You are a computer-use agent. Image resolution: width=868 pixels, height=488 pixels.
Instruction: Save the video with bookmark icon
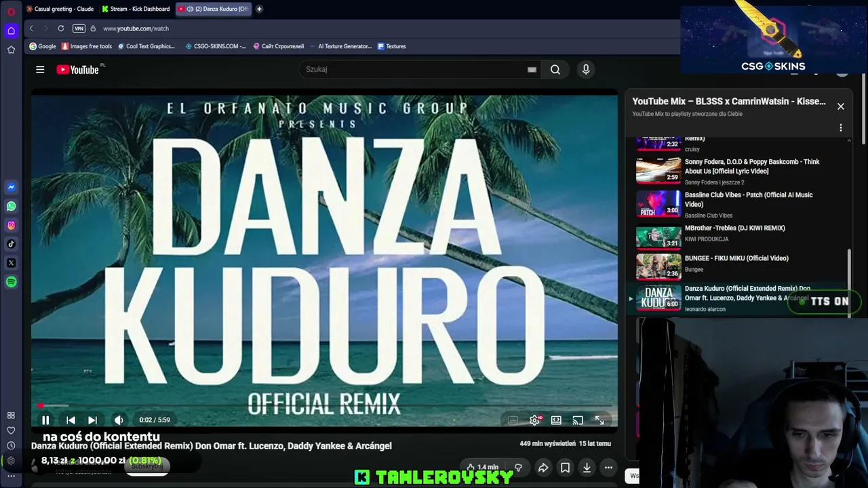point(565,468)
